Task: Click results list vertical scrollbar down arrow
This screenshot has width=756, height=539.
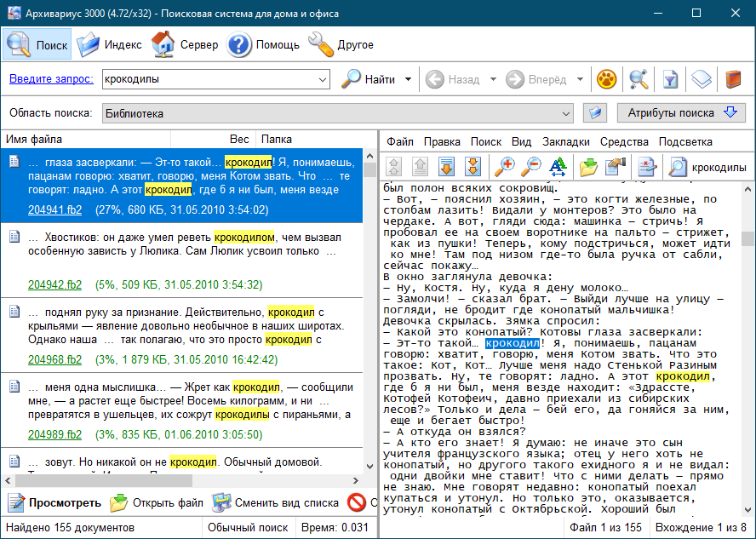Action: [369, 467]
